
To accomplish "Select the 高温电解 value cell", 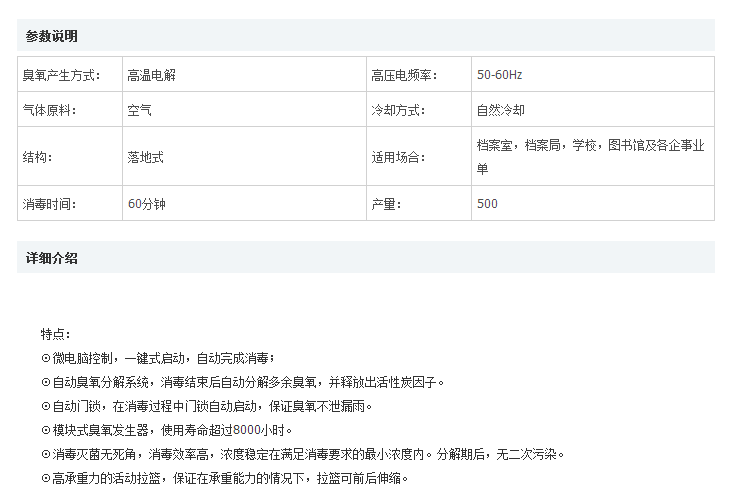I will (151, 75).
